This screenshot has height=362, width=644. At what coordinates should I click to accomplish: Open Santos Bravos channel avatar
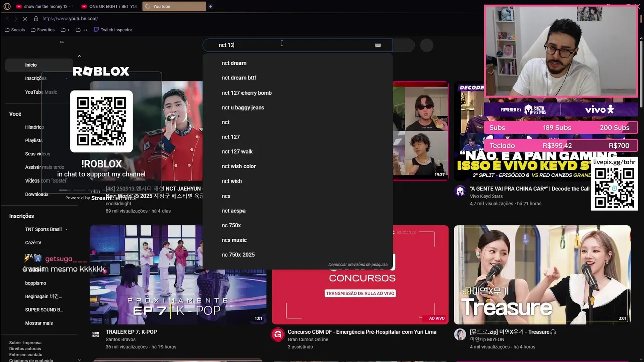pyautogui.click(x=95, y=334)
